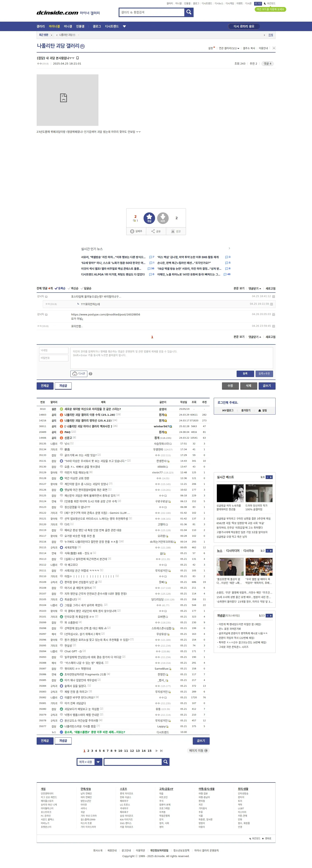Click the 디시 로터리 응모 banner button
312x868 pixels.
click(x=244, y=26)
